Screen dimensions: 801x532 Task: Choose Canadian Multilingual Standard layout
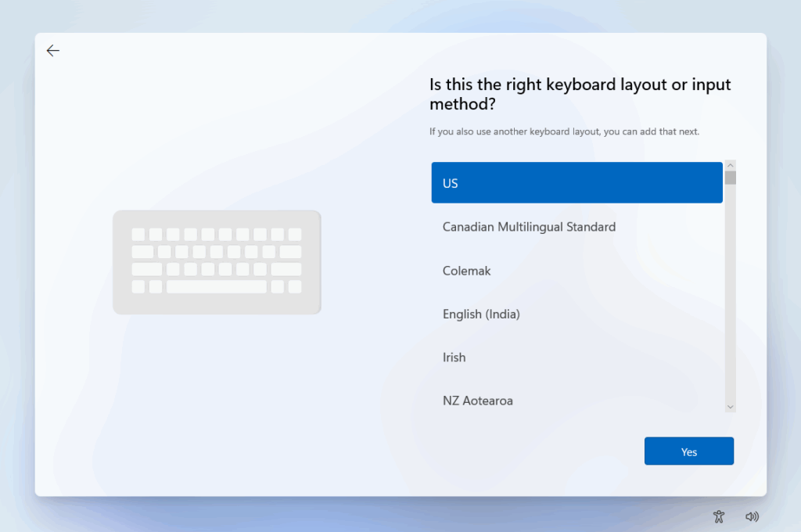(577, 227)
